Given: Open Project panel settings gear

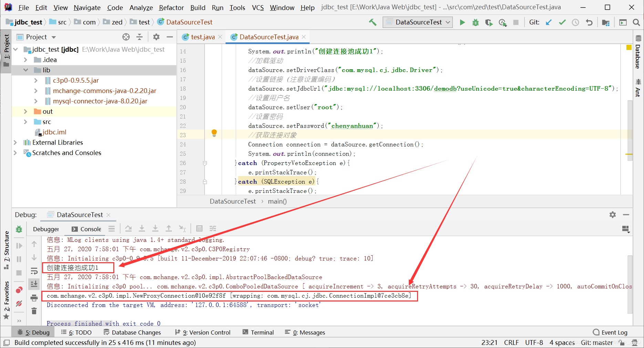Looking at the screenshot, I should click(156, 37).
